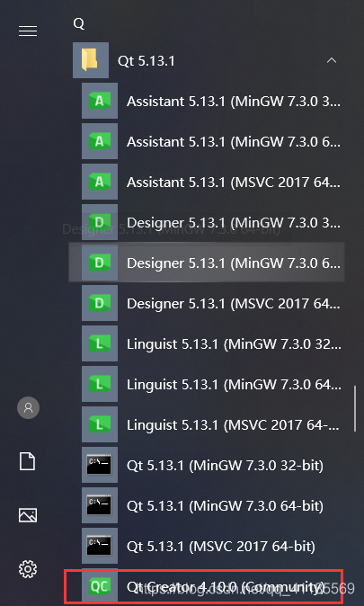Image resolution: width=364 pixels, height=606 pixels.
Task: Open the hamburger menu icon
Action: tap(28, 31)
